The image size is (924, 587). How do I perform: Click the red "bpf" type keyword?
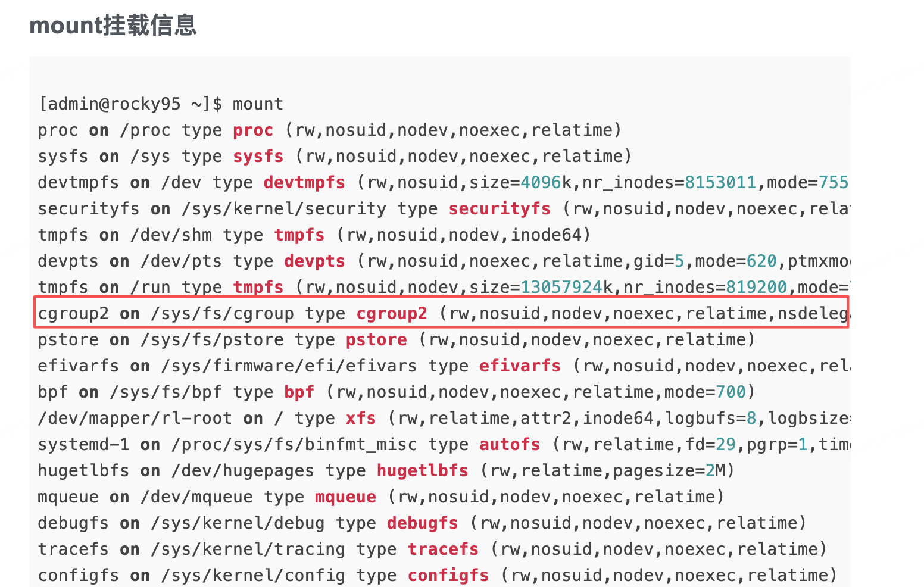tap(299, 392)
